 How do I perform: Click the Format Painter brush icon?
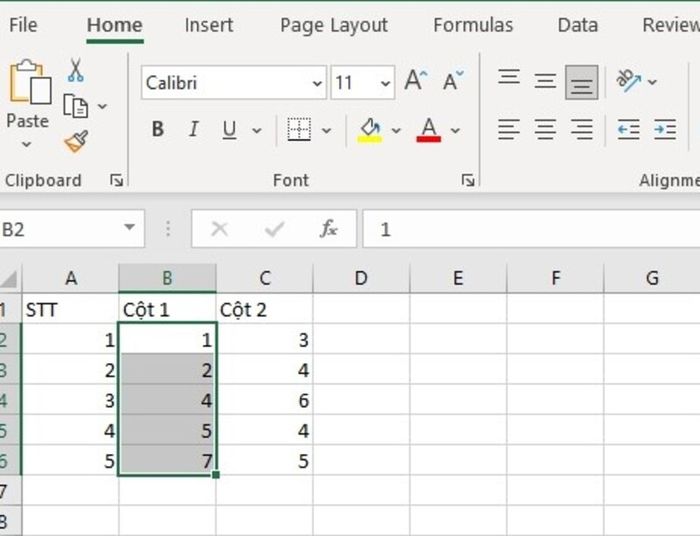click(76, 141)
